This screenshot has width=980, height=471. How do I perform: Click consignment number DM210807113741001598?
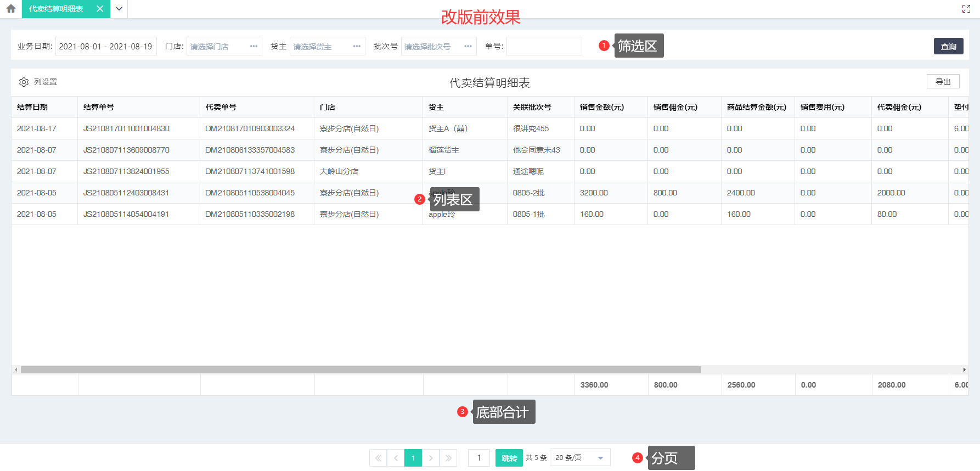point(250,171)
